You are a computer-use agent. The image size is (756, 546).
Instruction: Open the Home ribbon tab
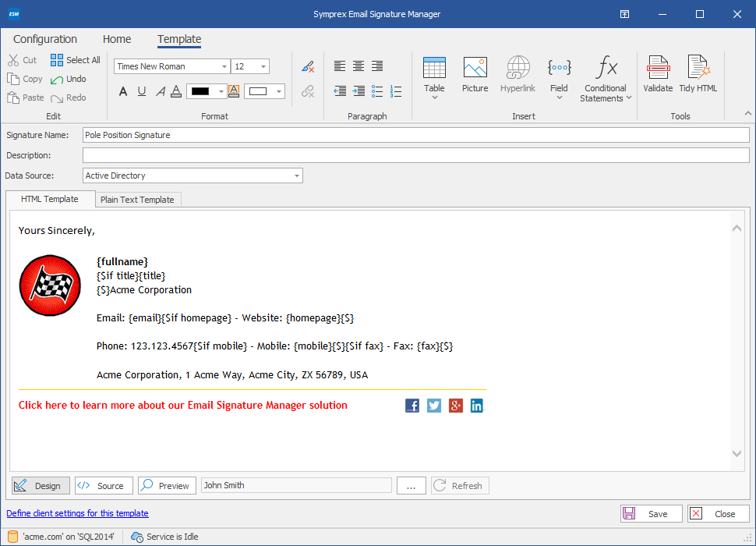coord(117,39)
